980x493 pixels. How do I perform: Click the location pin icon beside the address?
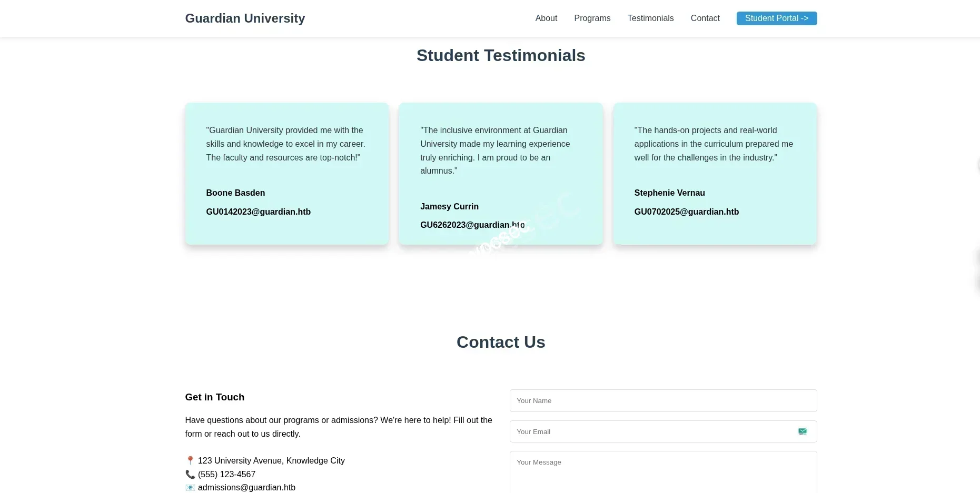tap(190, 461)
